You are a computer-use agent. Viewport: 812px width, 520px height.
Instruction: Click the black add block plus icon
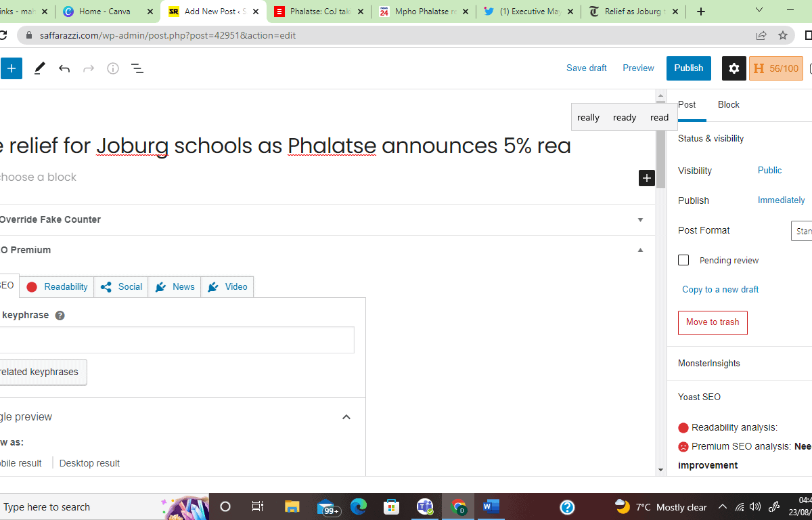click(x=647, y=178)
